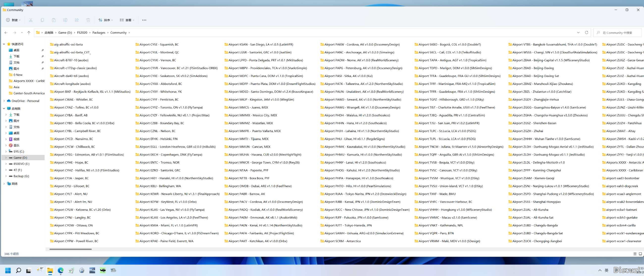
Task: Open Microsoft Edge from the taskbar
Action: 60,270
